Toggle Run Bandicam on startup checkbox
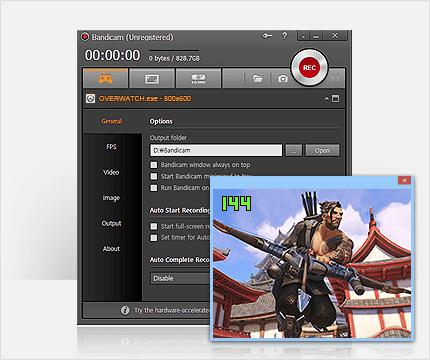Viewport: 430px width, 360px height. point(154,188)
